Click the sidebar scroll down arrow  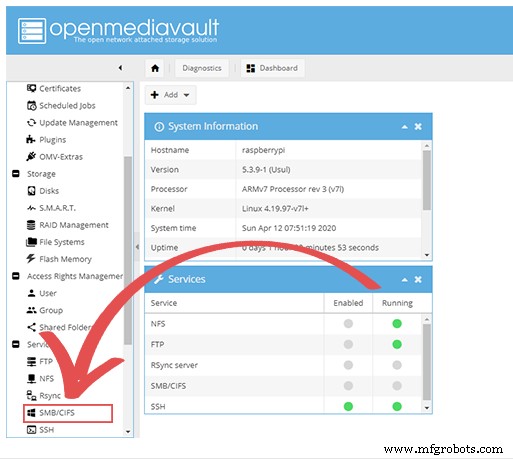click(x=128, y=432)
